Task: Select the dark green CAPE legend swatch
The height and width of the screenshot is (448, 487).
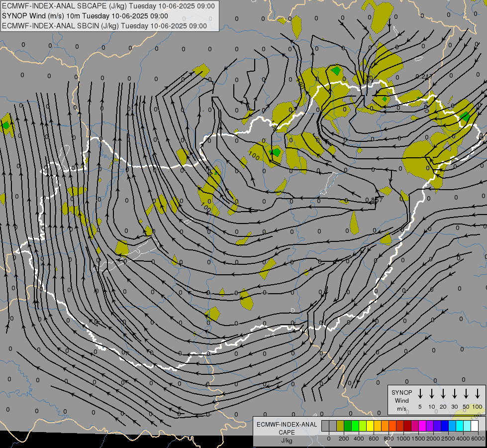Action: click(348, 426)
